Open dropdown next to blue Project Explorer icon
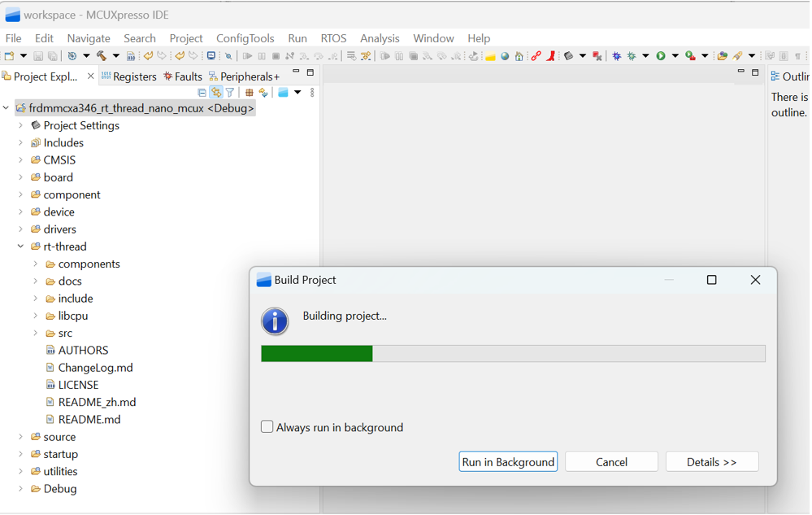The image size is (812, 515). point(297,92)
